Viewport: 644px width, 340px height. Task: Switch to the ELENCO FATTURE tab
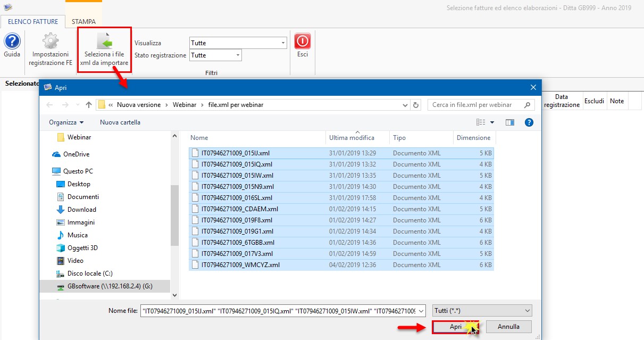32,22
